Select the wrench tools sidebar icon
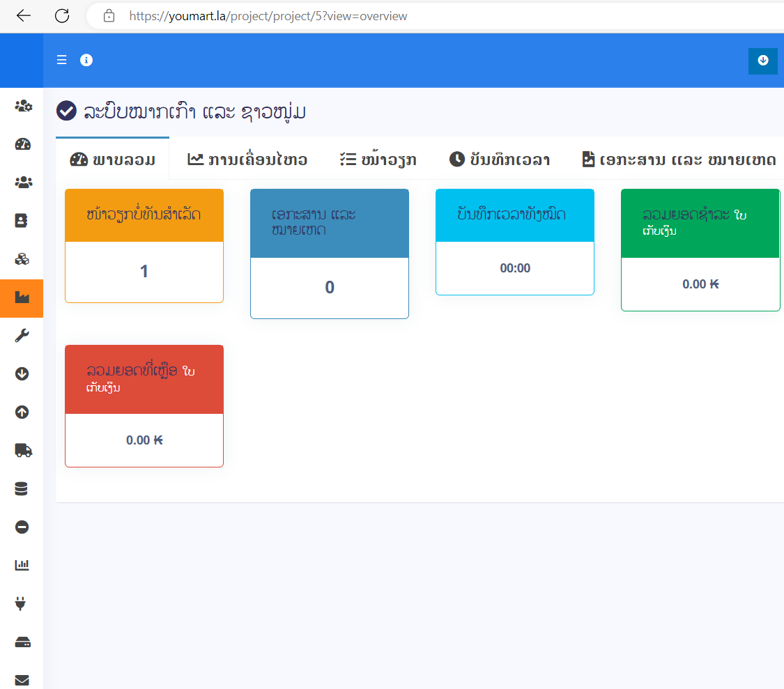 (22, 336)
